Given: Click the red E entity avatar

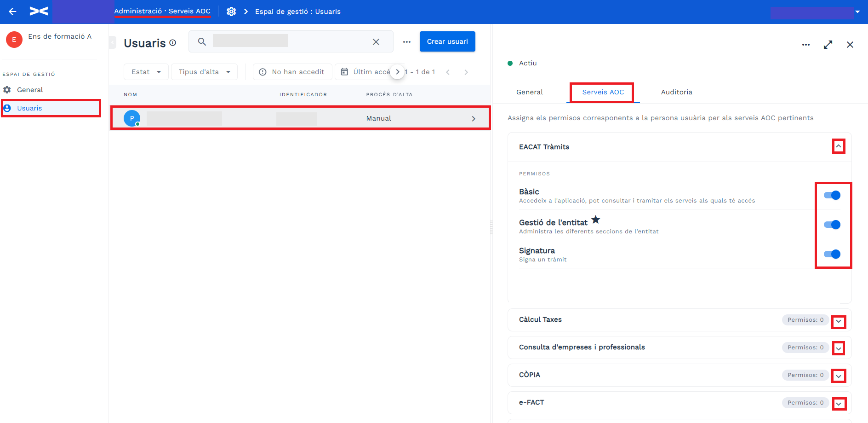Looking at the screenshot, I should click(14, 40).
